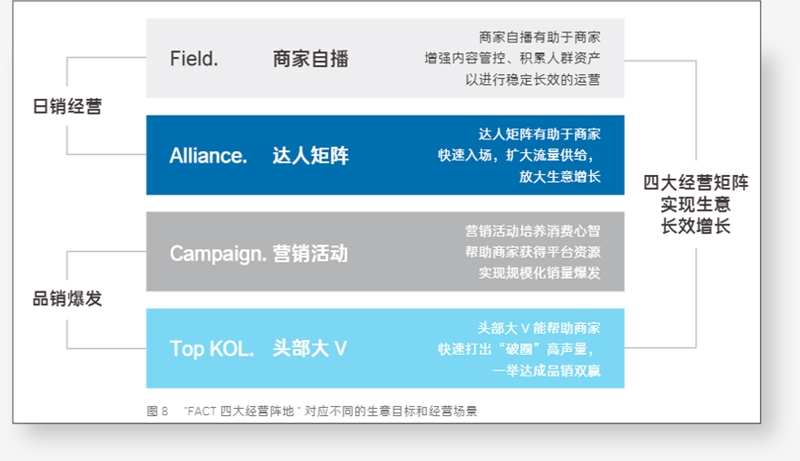Click the 日销经营 category label

(67, 107)
